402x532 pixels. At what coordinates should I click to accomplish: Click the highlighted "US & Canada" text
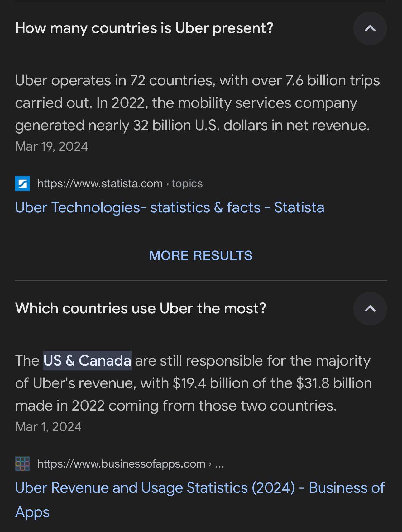click(87, 361)
